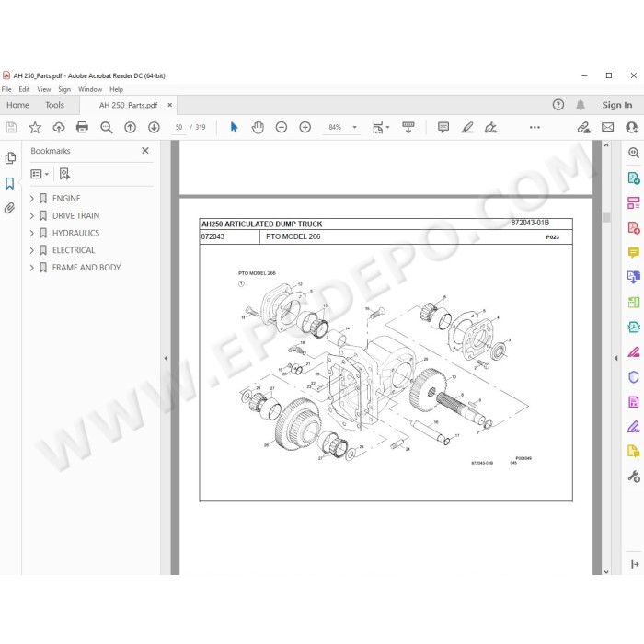Open the More Tools wrench icon
This screenshot has height=644, width=644.
pyautogui.click(x=634, y=477)
